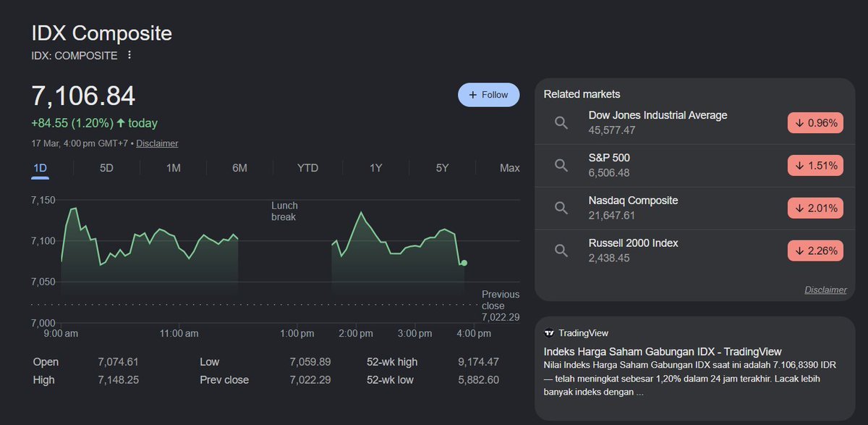
Task: Show the 6M chart range
Action: 239,168
